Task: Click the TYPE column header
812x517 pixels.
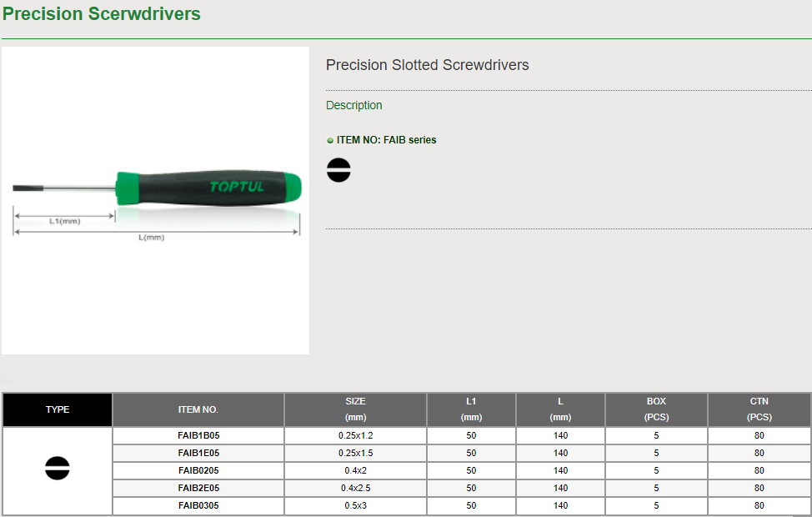Action: coord(58,409)
